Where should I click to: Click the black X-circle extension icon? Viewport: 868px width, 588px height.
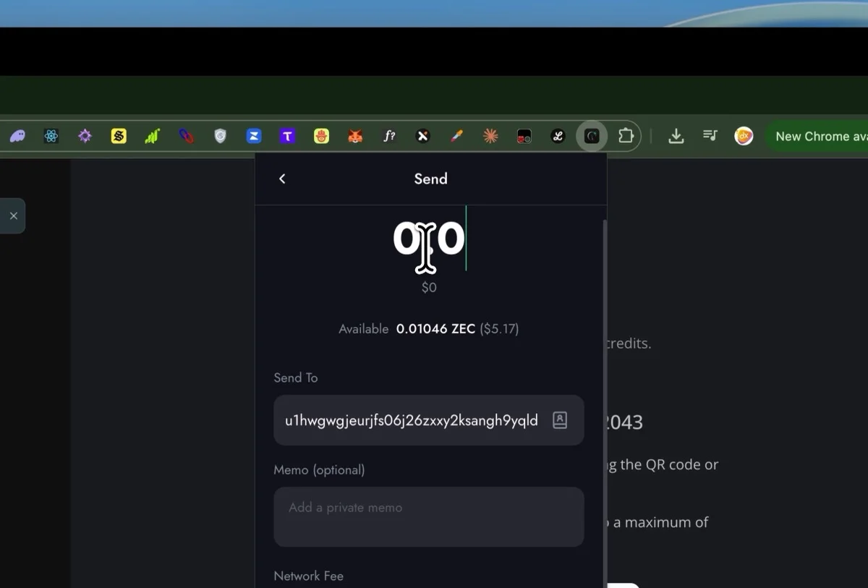coord(423,136)
